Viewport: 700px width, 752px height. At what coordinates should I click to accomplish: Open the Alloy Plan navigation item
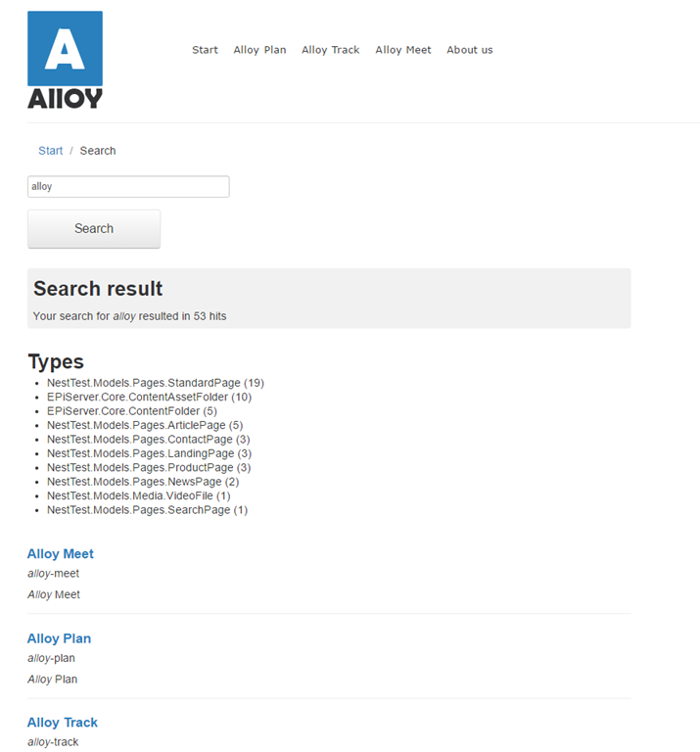259,50
